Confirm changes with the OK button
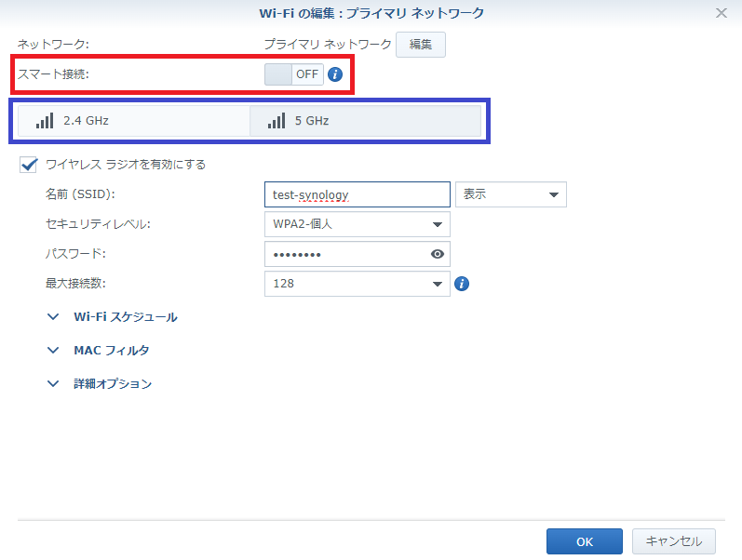Viewport: 742px width, 560px height. pos(585,541)
